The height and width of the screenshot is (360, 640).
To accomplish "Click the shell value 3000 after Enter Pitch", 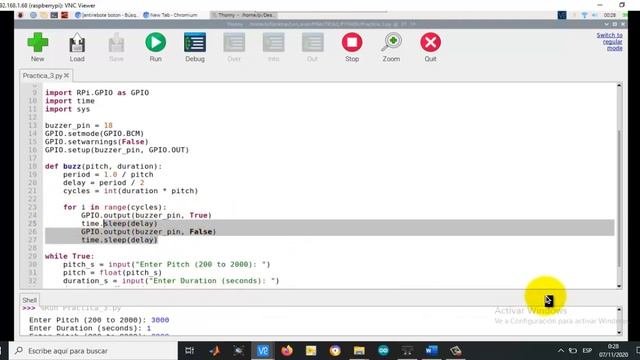I will pyautogui.click(x=160, y=320).
